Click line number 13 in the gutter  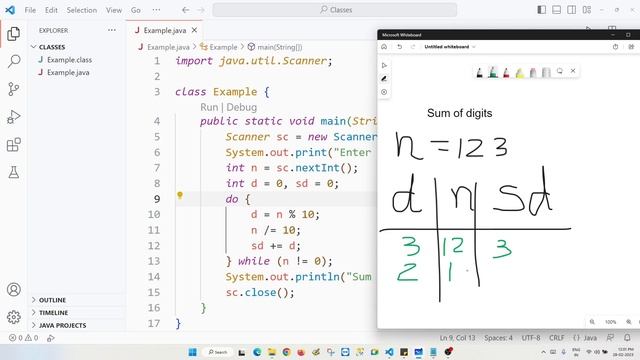click(x=154, y=261)
